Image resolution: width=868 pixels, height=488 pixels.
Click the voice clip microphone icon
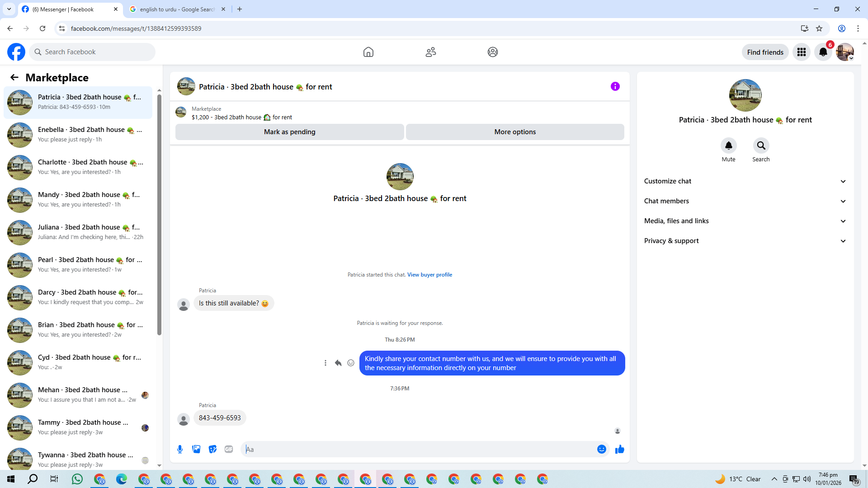(x=180, y=449)
